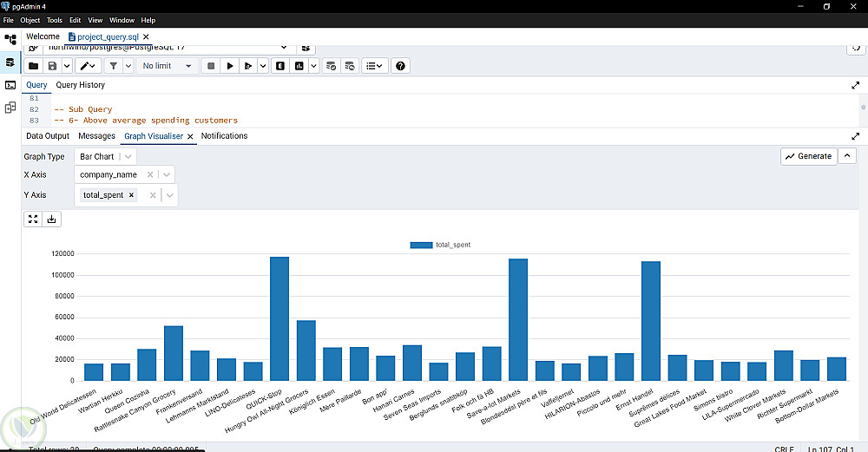868x452 pixels.
Task: Switch to the Query History tab
Action: pyautogui.click(x=80, y=85)
